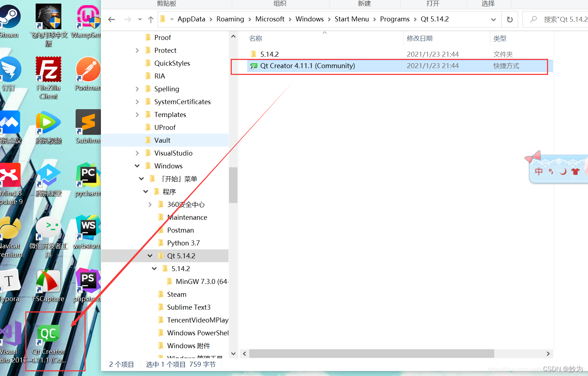Go back in File Explorer

(x=112, y=19)
